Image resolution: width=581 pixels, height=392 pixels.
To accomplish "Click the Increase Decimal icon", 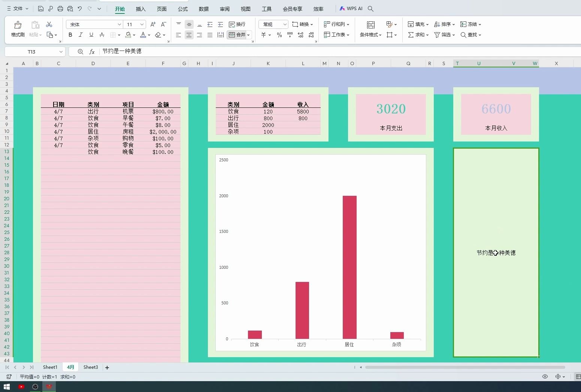I will [300, 35].
